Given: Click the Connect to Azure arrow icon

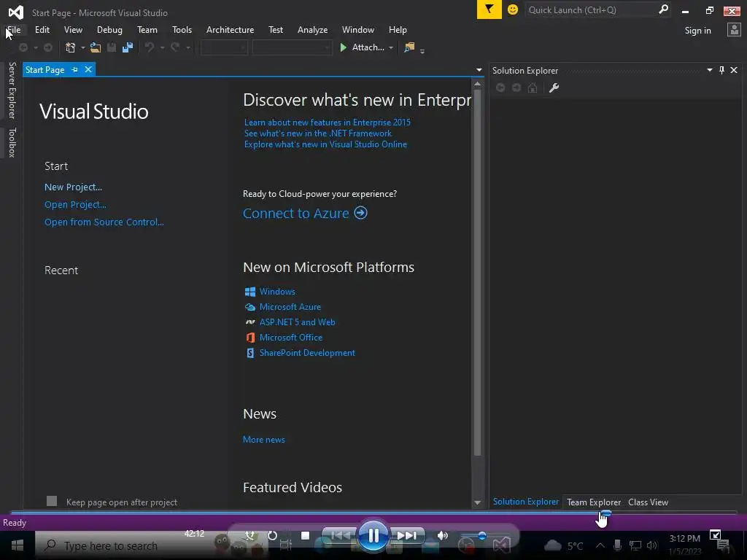Looking at the screenshot, I should (x=360, y=212).
